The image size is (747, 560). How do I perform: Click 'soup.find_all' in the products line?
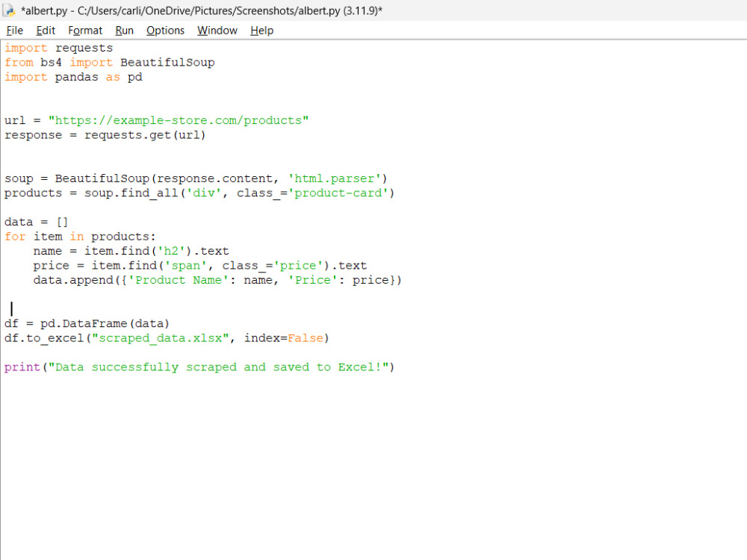(x=131, y=193)
